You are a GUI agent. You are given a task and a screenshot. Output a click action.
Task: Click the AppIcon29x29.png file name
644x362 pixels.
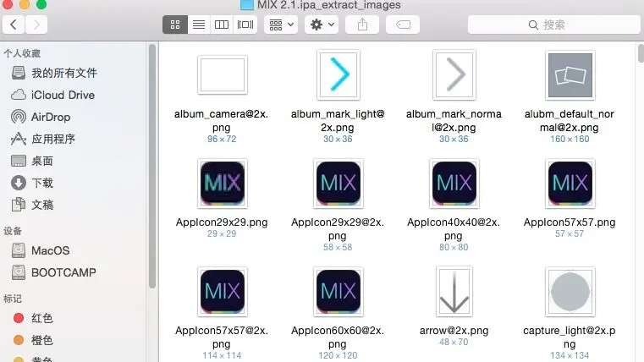pos(222,222)
